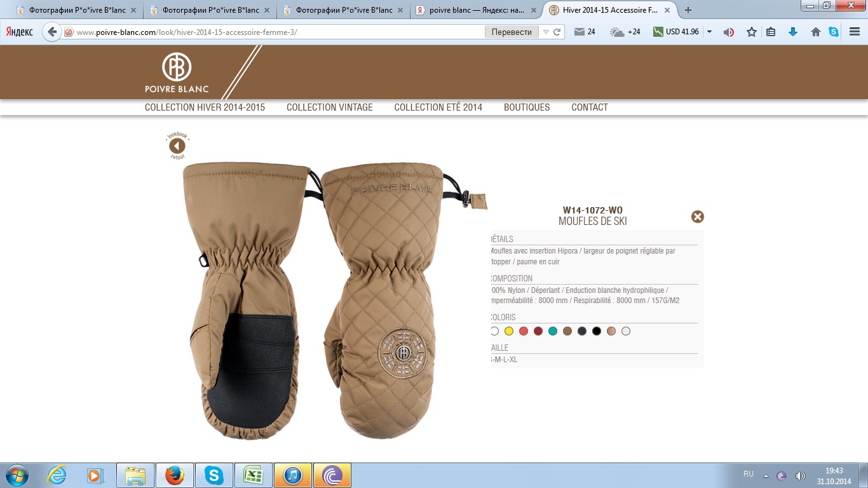The width and height of the screenshot is (868, 488).
Task: Open Excel from the taskbar
Action: (x=254, y=475)
